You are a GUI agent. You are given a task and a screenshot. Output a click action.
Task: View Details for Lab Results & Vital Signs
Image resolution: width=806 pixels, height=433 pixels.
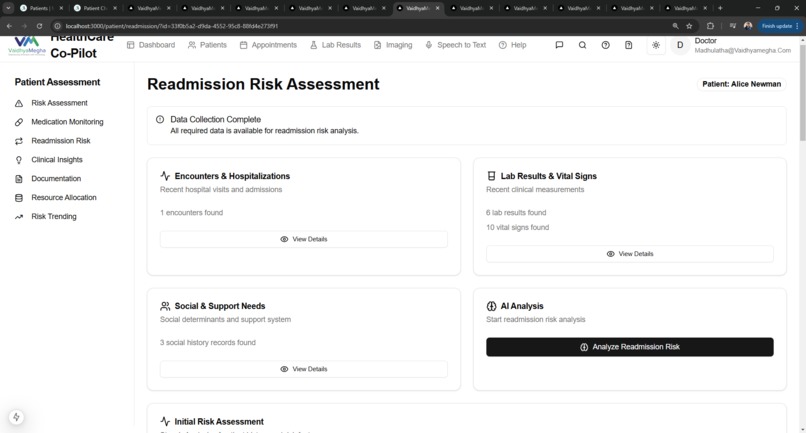630,254
